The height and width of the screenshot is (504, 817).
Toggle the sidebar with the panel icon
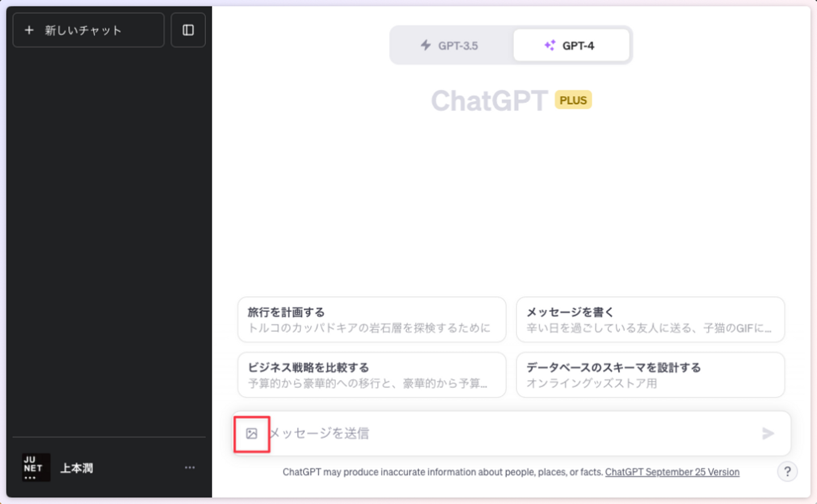[188, 30]
